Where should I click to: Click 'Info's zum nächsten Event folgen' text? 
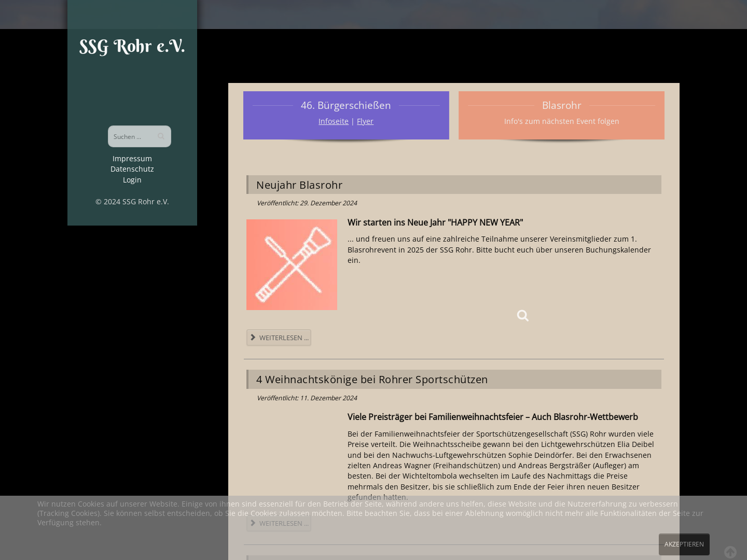[561, 121]
